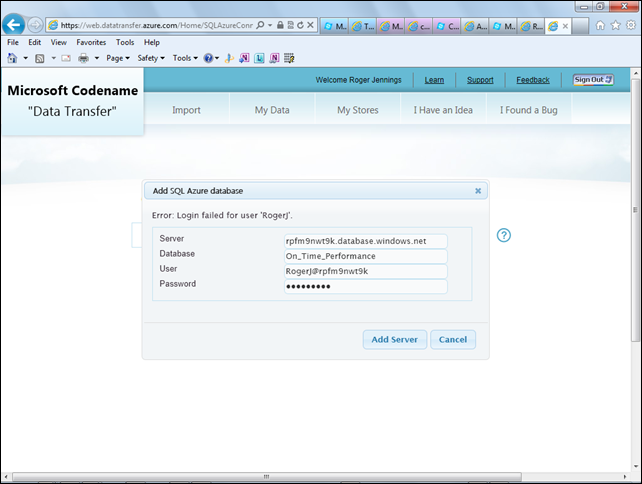This screenshot has height=484, width=642.
Task: Click the grayed Forward arrow button
Action: 35,25
